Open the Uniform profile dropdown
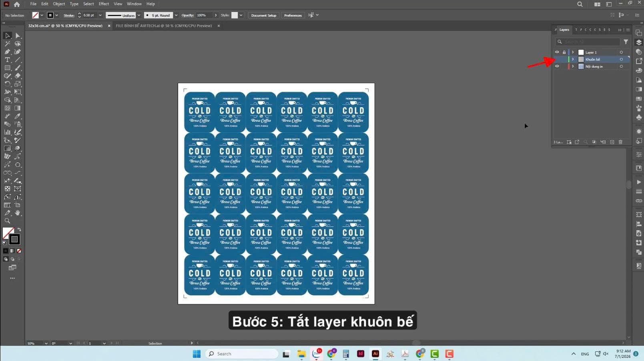644x361 pixels. pos(139,15)
